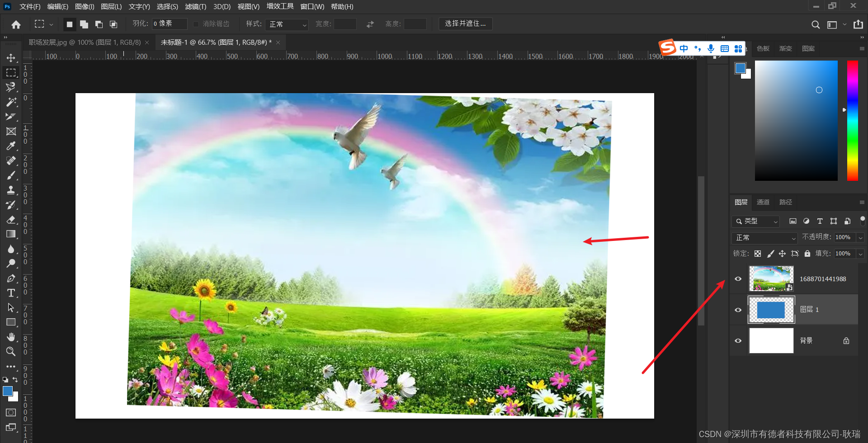Click the Home icon in options bar
This screenshot has height=443, width=868.
[16, 24]
